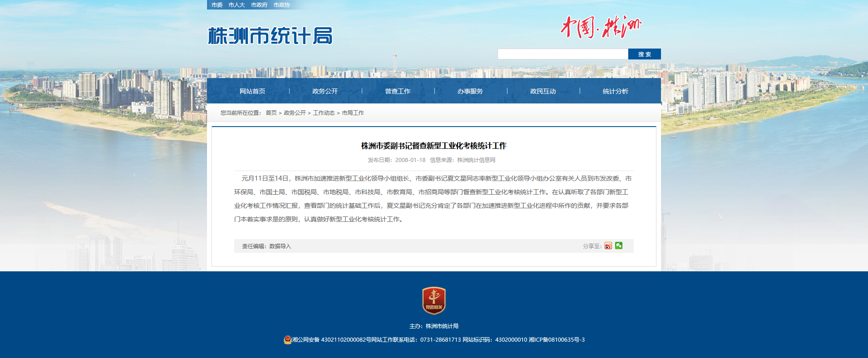
Task: Open the 网站首页 nav menu
Action: (x=252, y=91)
